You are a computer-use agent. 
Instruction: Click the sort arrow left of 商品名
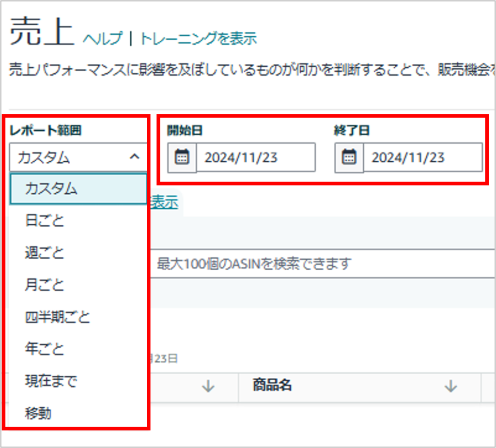pyautogui.click(x=208, y=386)
